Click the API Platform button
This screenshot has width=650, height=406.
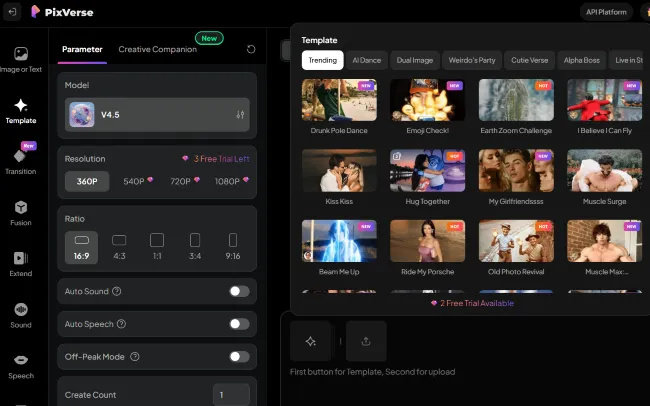point(605,12)
